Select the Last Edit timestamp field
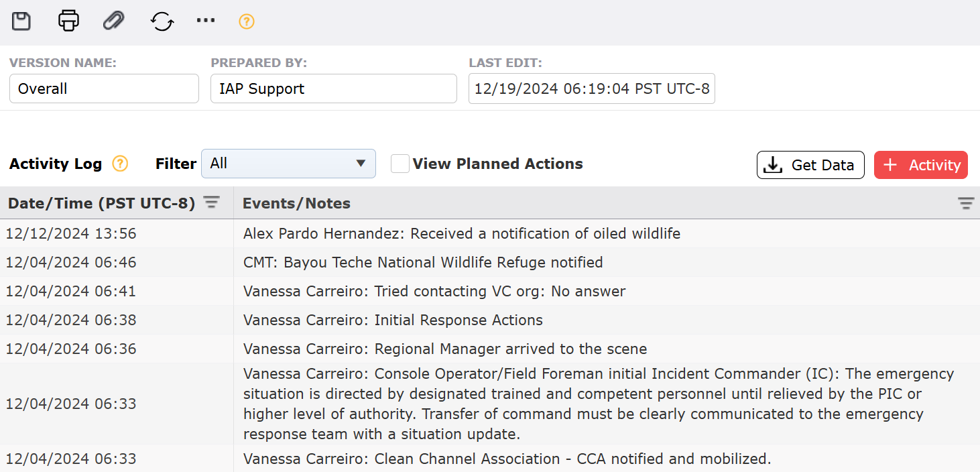Image resolution: width=980 pixels, height=472 pixels. (591, 88)
